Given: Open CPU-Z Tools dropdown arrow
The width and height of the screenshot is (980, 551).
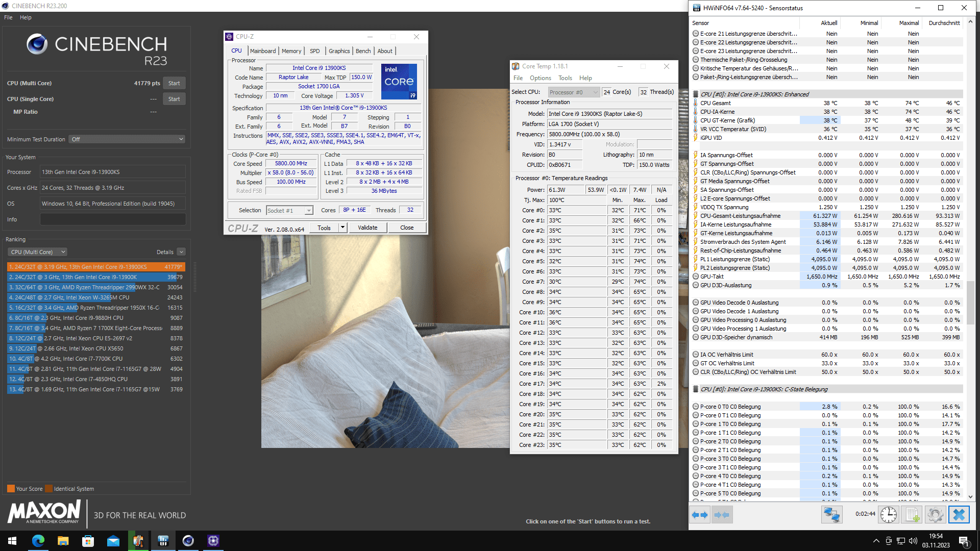Looking at the screenshot, I should pyautogui.click(x=343, y=228).
